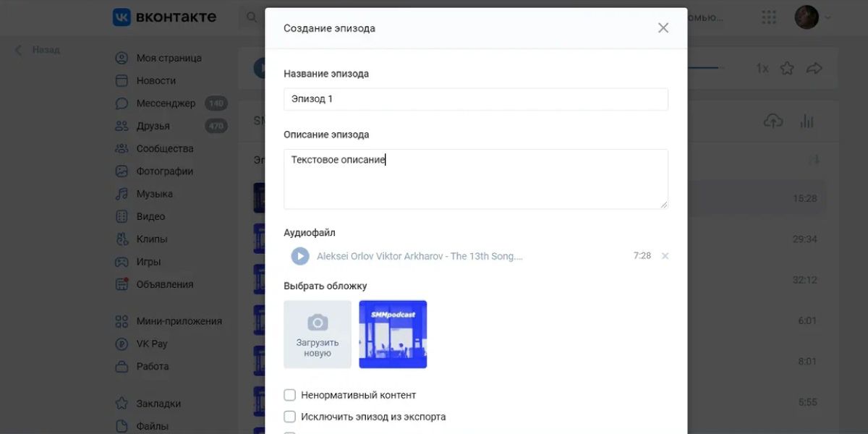Close the Создание эпизода dialog
The width and height of the screenshot is (868, 434).
[663, 27]
